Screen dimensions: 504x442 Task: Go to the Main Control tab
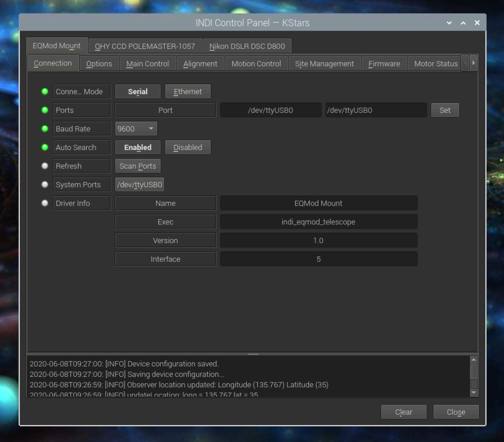coord(148,64)
